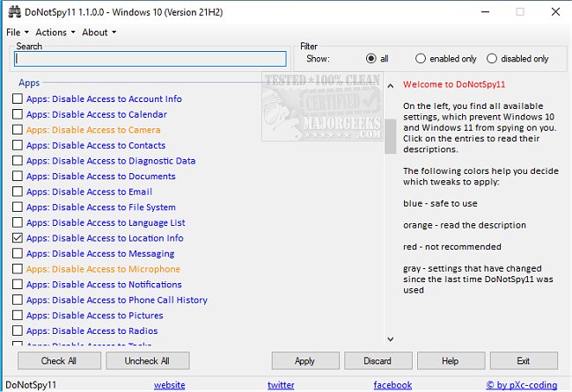The width and height of the screenshot is (572, 392).
Task: Open the facebook link
Action: [392, 385]
